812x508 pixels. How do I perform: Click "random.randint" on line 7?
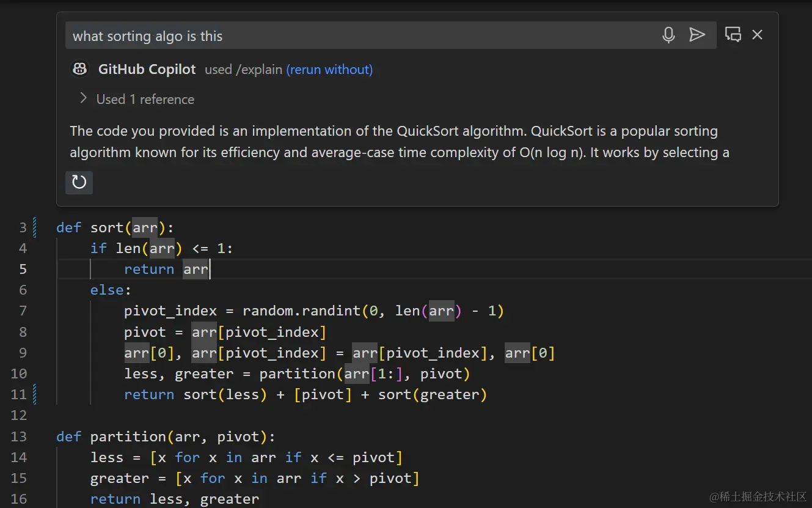[x=301, y=311]
